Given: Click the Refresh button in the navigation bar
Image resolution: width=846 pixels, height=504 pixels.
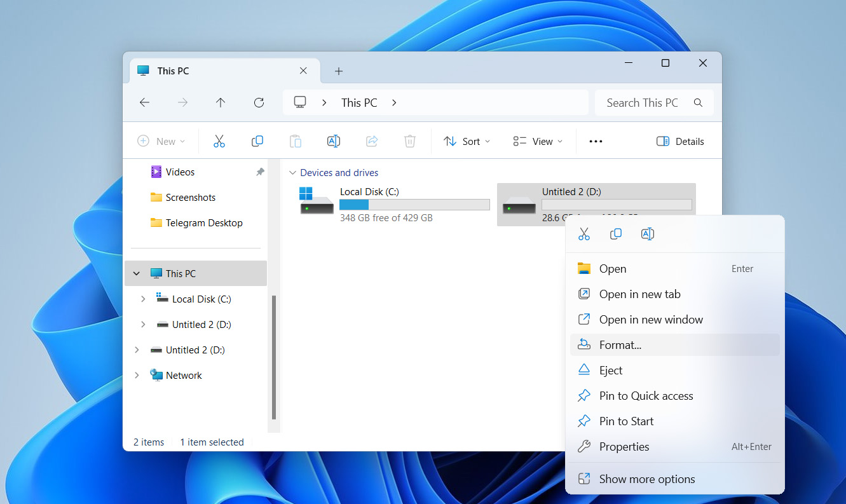Looking at the screenshot, I should (259, 102).
